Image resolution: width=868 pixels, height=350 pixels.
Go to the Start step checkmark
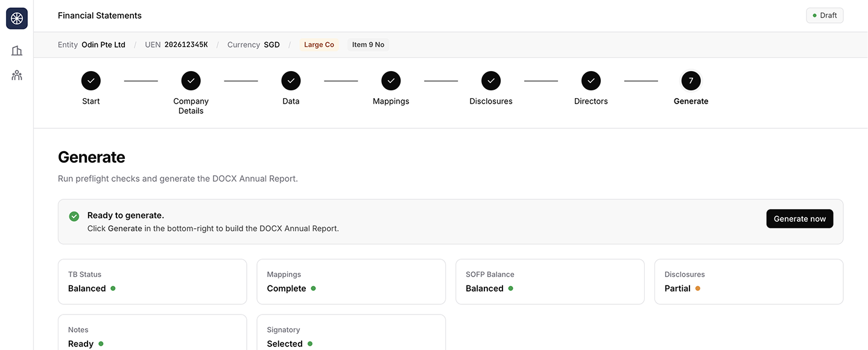pos(91,81)
